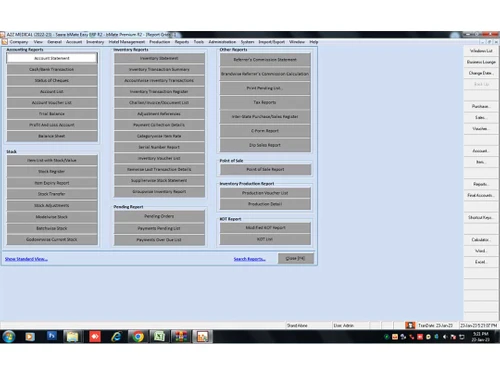Image resolution: width=500 pixels, height=375 pixels.
Task: Open the Batchwise Stock report
Action: pyautogui.click(x=52, y=228)
